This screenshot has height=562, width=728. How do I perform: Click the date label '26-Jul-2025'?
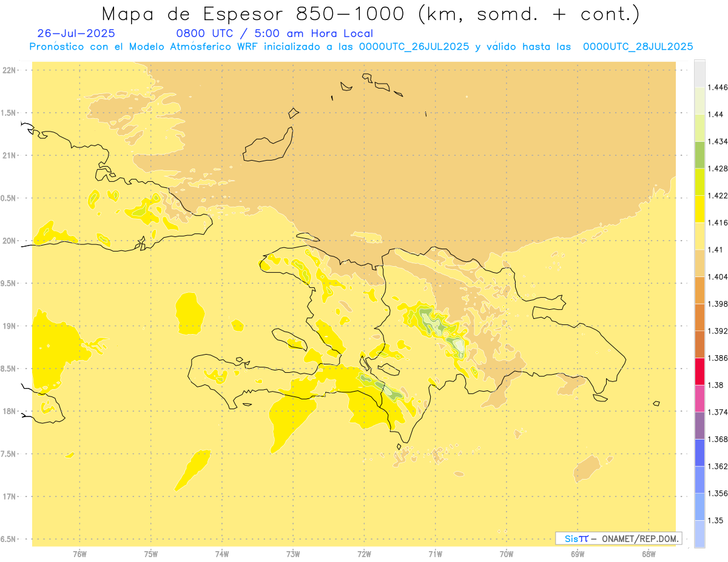[76, 33]
